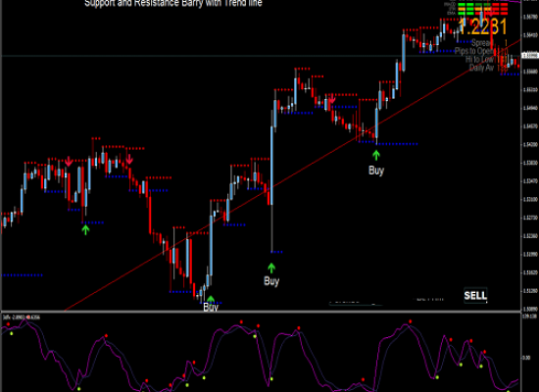539x392 pixels.
Task: Select the Spread info label
Action: (481, 43)
